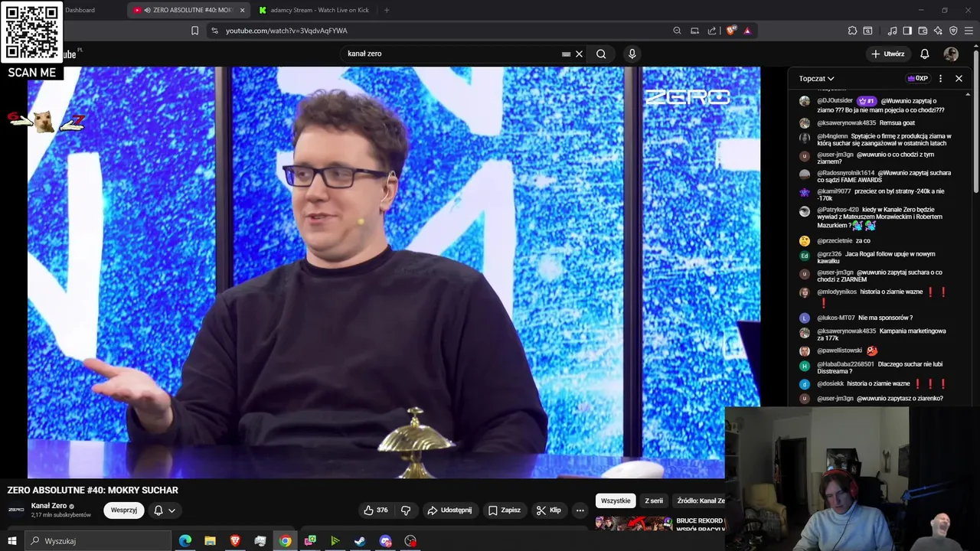Open the Kanał Zero channel name link
980x551 pixels.
point(49,506)
